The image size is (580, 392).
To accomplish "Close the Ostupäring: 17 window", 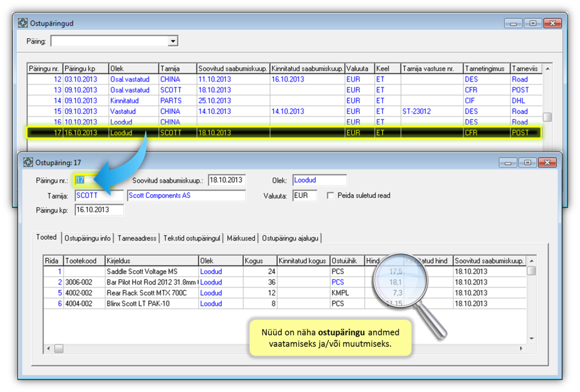I will (547, 163).
